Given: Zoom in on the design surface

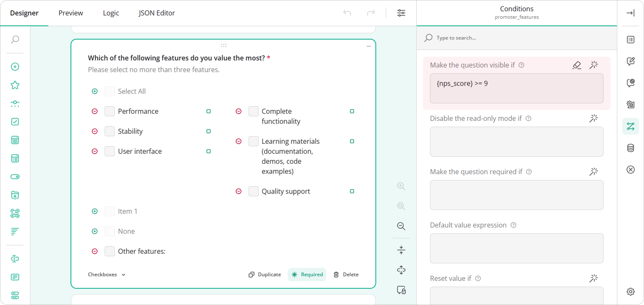Looking at the screenshot, I should pyautogui.click(x=401, y=186).
